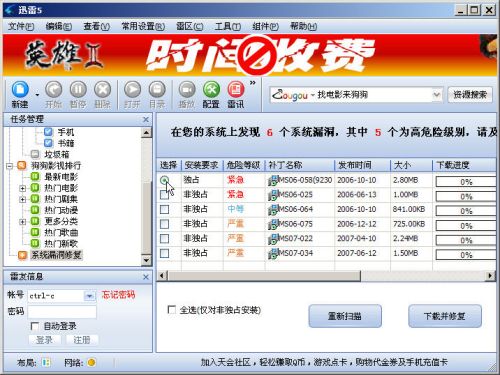Close the 雷友信息 panel
The image size is (500, 375).
146,277
